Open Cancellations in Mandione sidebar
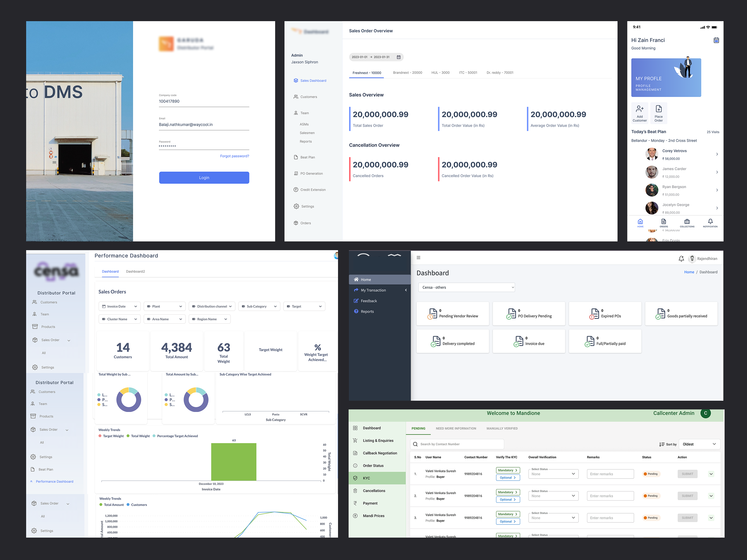This screenshot has width=747, height=560. pos(377,491)
